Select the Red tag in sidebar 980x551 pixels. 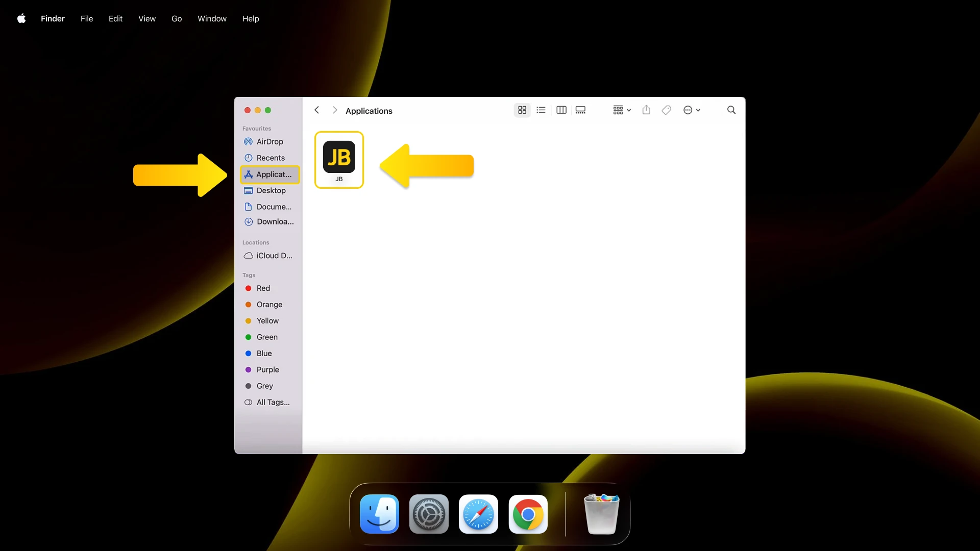tap(263, 288)
